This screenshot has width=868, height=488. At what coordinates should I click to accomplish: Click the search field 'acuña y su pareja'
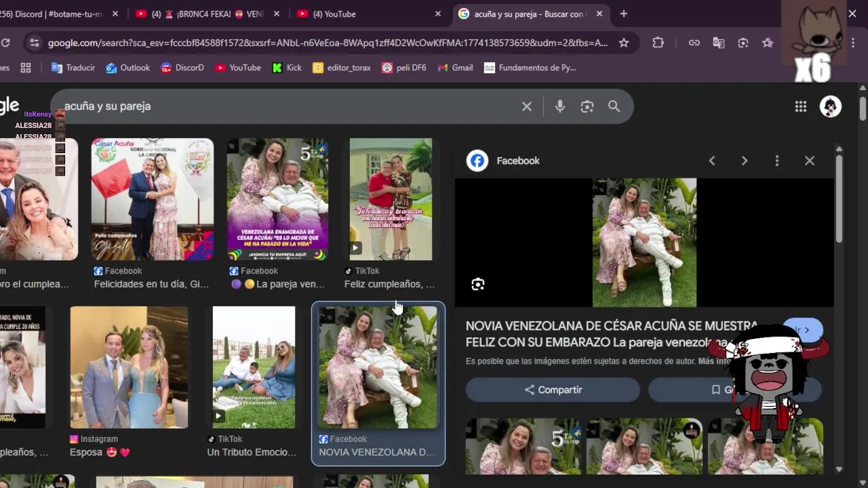[x=288, y=106]
